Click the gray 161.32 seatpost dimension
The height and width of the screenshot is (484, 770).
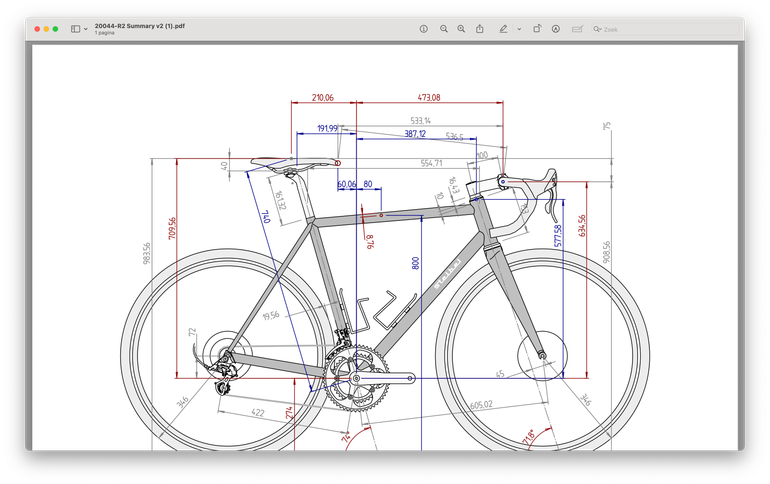coord(279,200)
